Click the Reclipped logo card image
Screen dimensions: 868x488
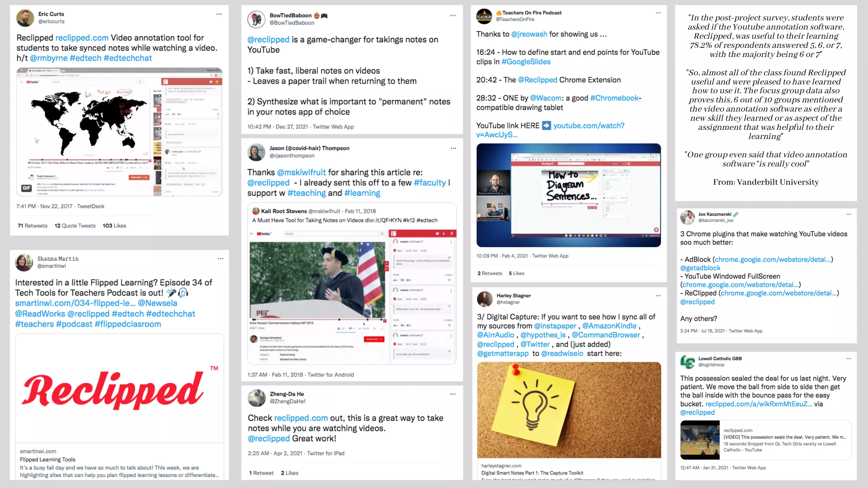point(119,388)
